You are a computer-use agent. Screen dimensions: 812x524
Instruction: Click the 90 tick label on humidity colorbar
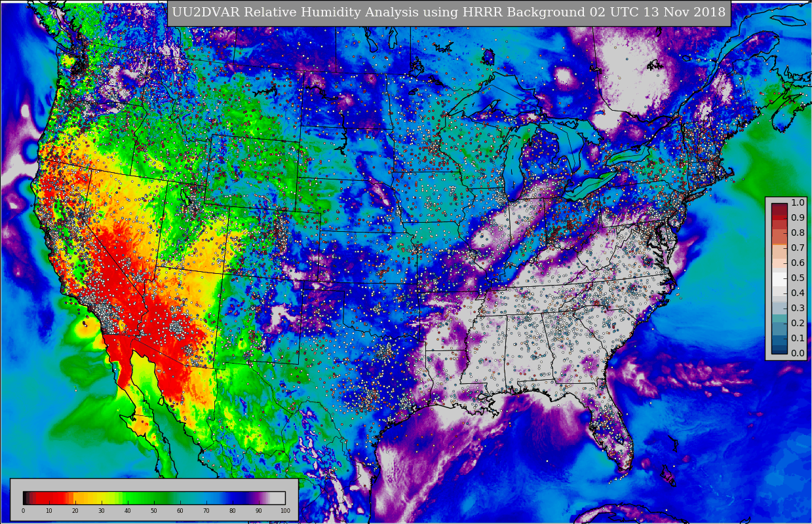pyautogui.click(x=259, y=511)
